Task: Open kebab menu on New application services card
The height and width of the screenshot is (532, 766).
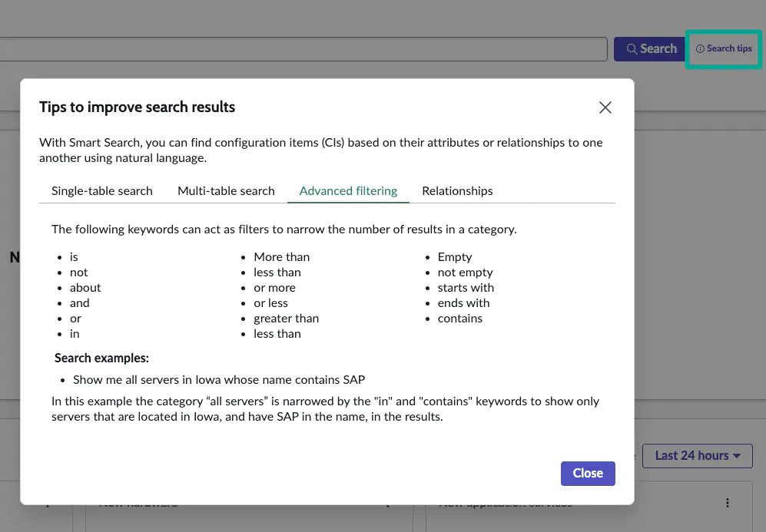Action: (x=727, y=503)
